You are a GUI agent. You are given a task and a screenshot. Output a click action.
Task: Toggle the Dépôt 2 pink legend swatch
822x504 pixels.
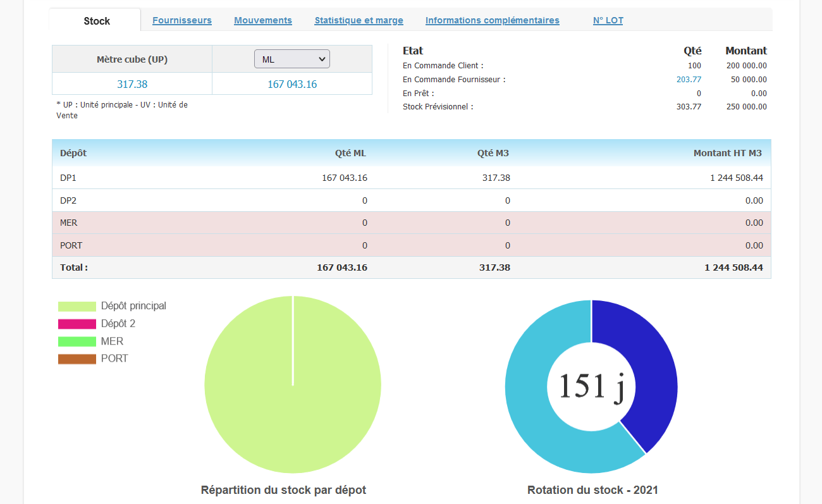77,324
